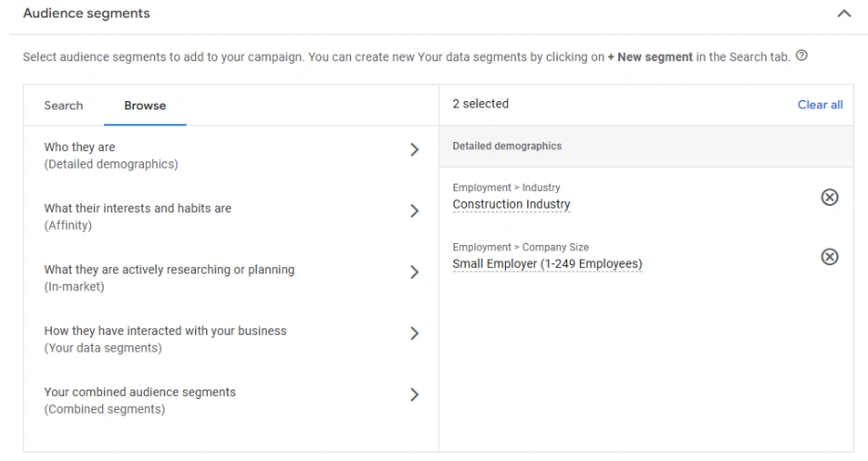868x461 pixels.
Task: Click Small Employer (1-249 Employees) name
Action: [547, 264]
